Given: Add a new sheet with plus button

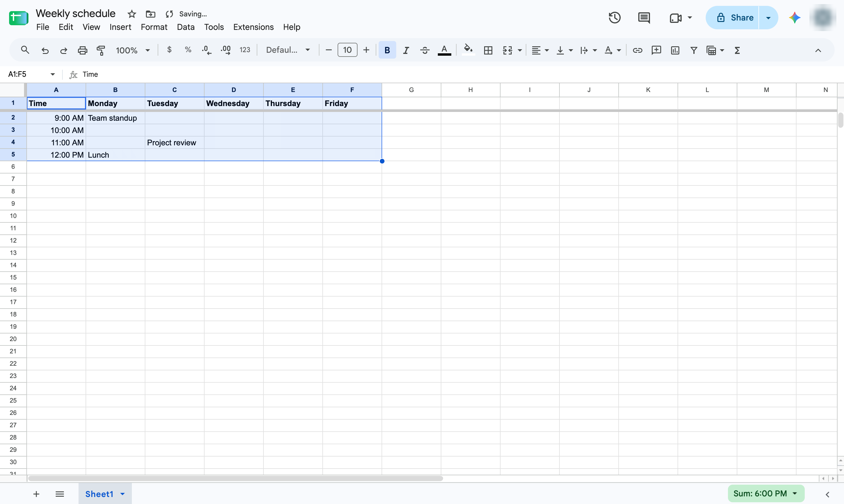Looking at the screenshot, I should pos(36,494).
